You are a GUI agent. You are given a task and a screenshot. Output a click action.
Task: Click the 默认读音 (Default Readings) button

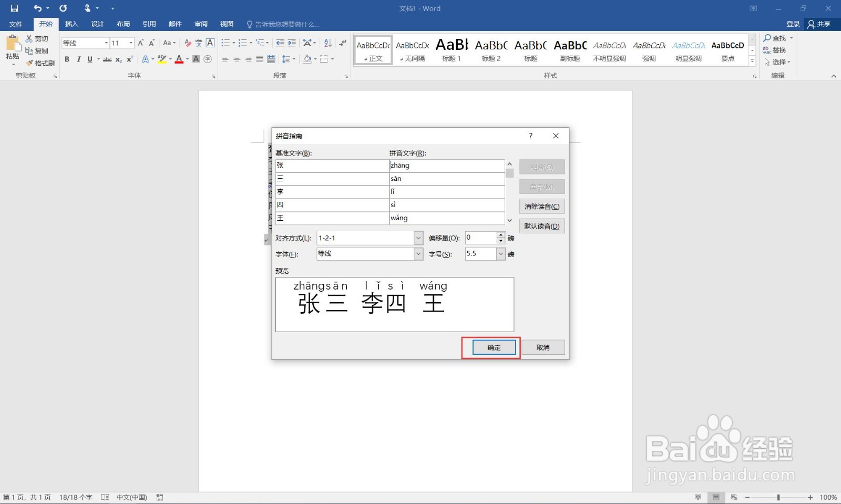(x=542, y=227)
